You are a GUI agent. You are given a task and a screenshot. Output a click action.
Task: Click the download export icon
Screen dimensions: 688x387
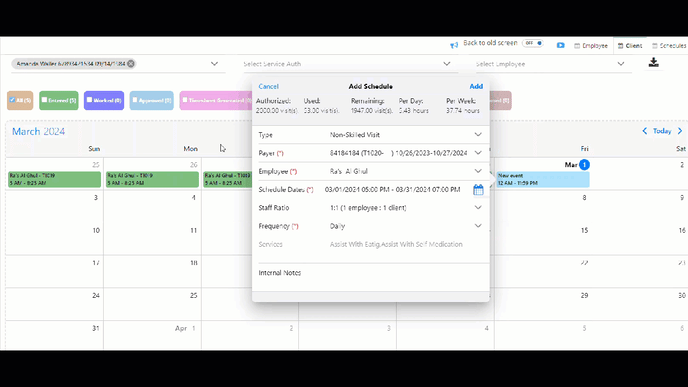(x=653, y=63)
